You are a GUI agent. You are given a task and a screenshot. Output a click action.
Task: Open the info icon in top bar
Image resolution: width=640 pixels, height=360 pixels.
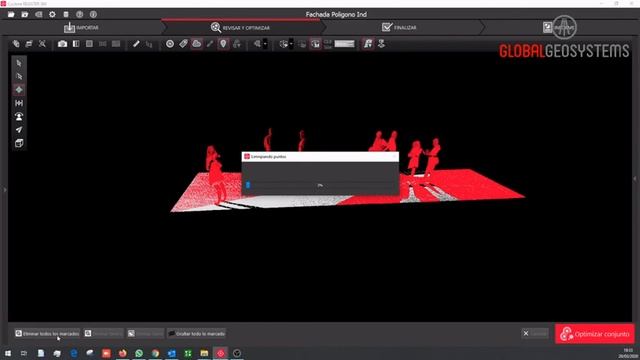(x=93, y=14)
